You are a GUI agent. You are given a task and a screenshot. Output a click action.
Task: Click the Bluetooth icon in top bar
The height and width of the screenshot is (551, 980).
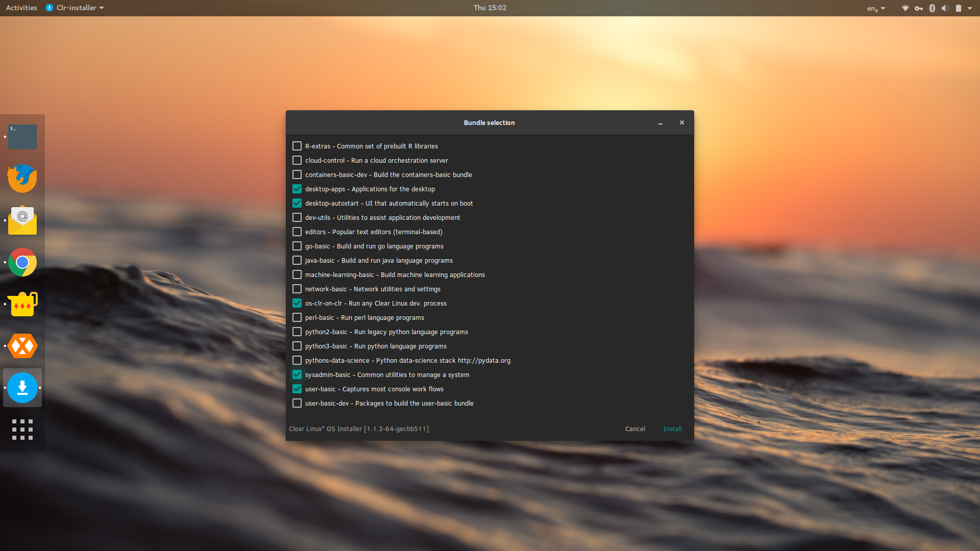932,8
